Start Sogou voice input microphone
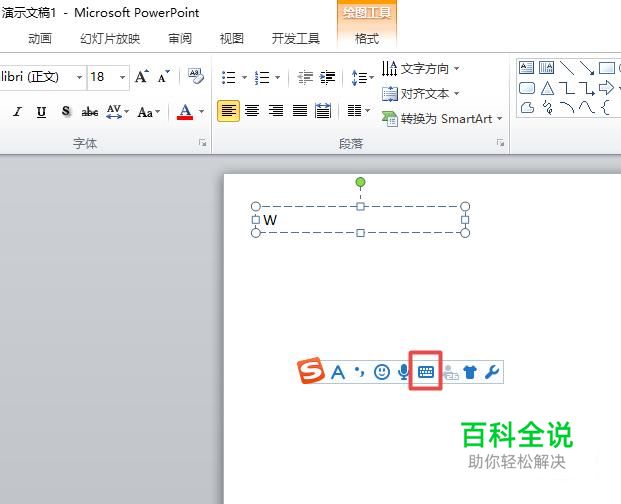 [x=403, y=372]
